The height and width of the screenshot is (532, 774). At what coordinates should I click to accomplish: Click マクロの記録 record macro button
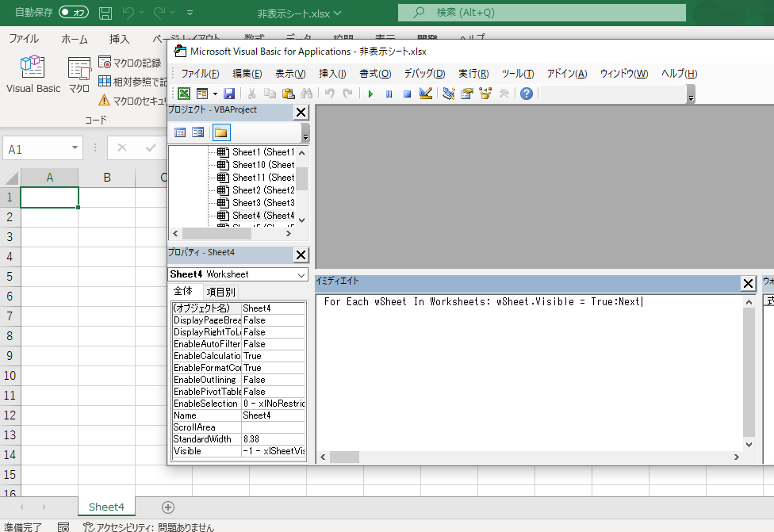(x=130, y=63)
